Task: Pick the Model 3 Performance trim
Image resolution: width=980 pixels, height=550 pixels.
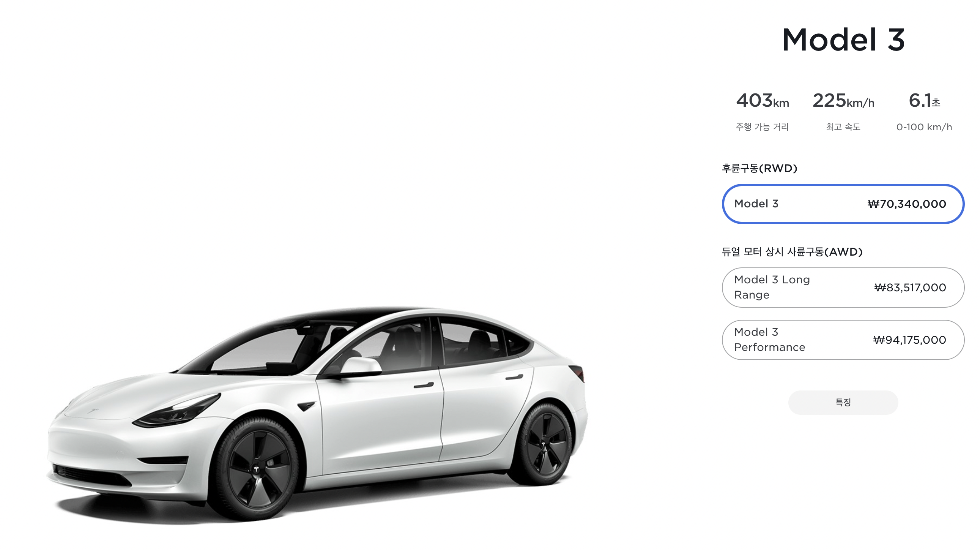Action: tap(843, 340)
